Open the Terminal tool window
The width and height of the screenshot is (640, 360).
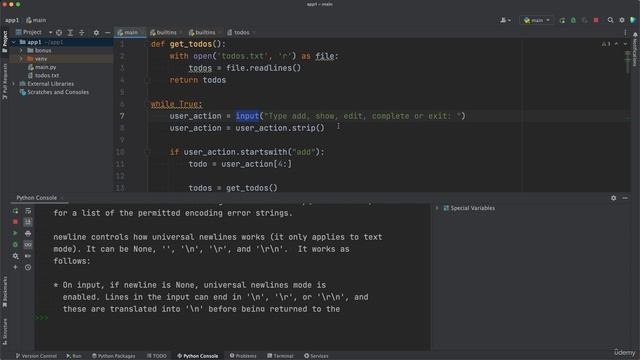280,356
